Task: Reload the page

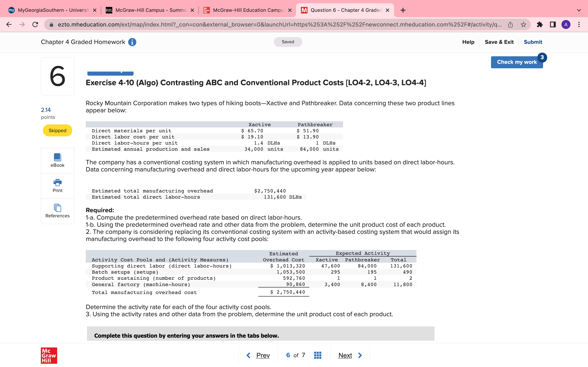Action: 35,24
